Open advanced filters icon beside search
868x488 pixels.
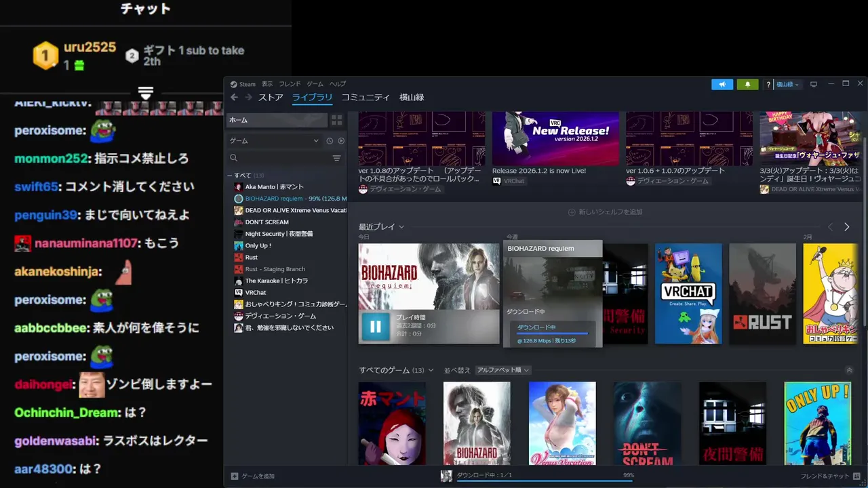(336, 158)
